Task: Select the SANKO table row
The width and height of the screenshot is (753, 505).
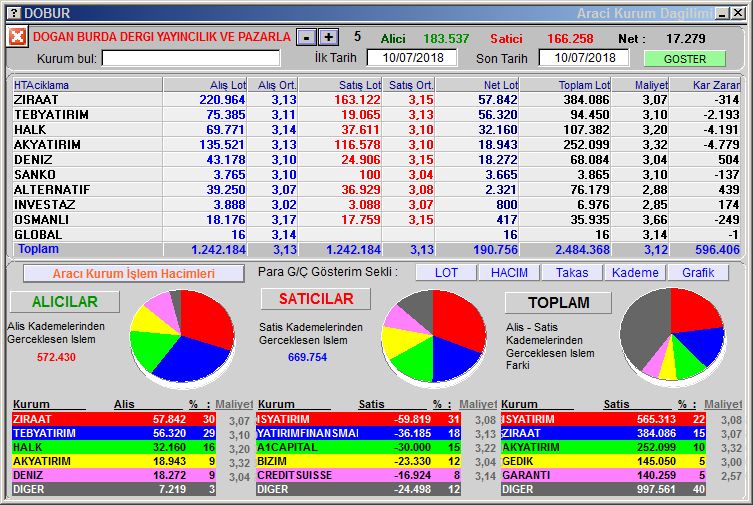Action: [376, 174]
